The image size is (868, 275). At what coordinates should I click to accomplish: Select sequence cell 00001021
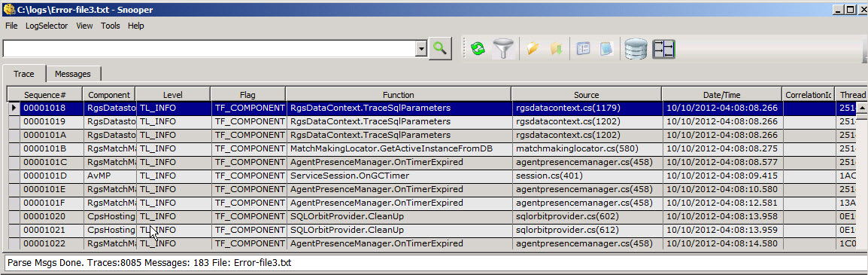click(51, 230)
